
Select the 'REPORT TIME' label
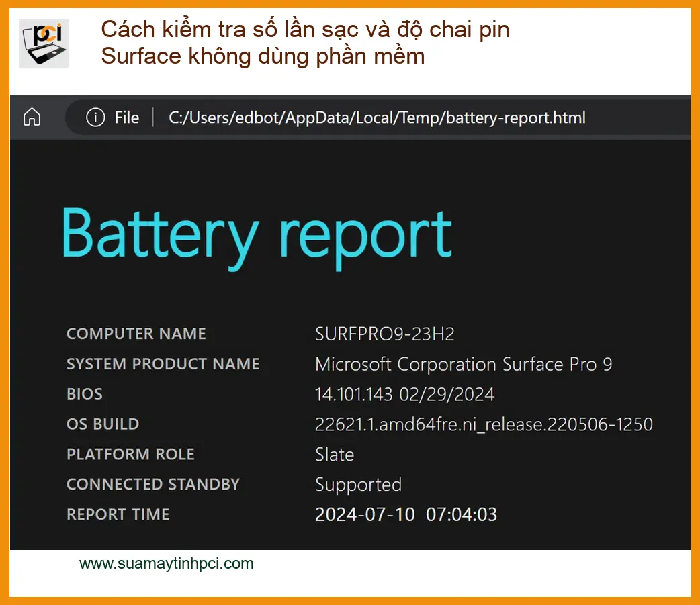[118, 514]
